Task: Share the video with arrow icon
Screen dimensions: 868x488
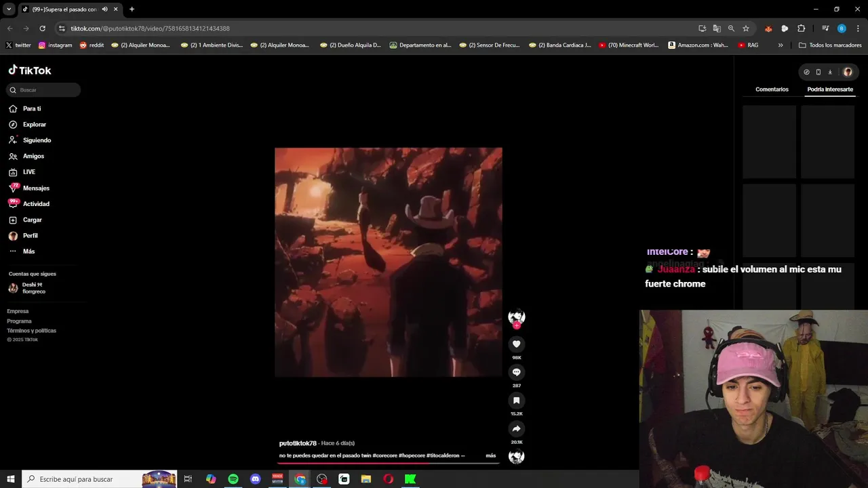Action: 516,428
